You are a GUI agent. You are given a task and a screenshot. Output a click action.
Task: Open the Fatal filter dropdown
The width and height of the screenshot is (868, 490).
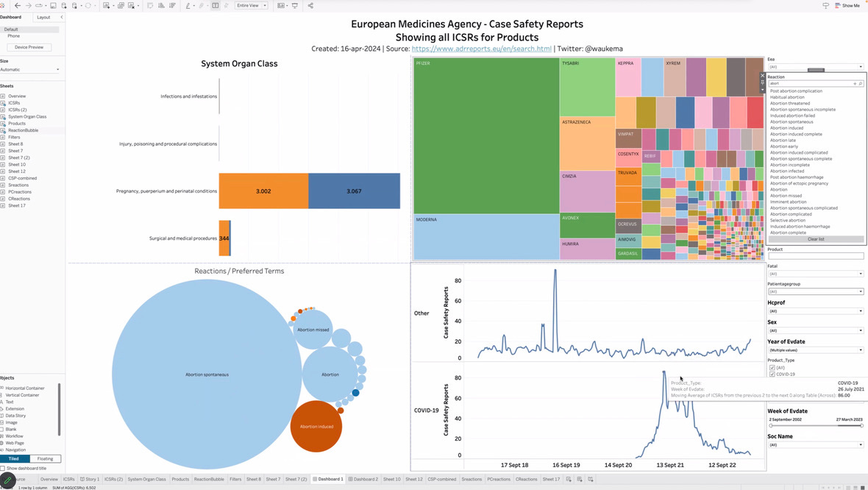[816, 274]
